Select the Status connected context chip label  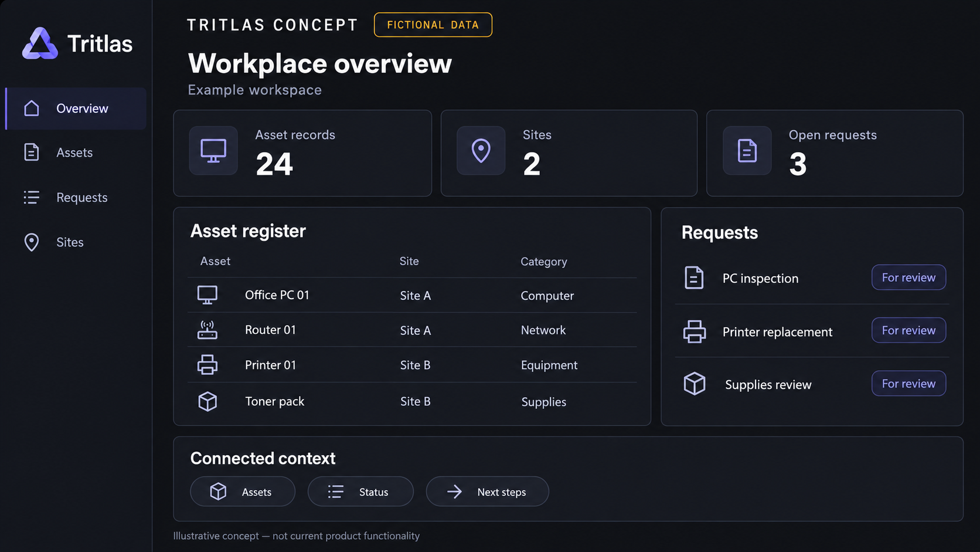point(373,492)
